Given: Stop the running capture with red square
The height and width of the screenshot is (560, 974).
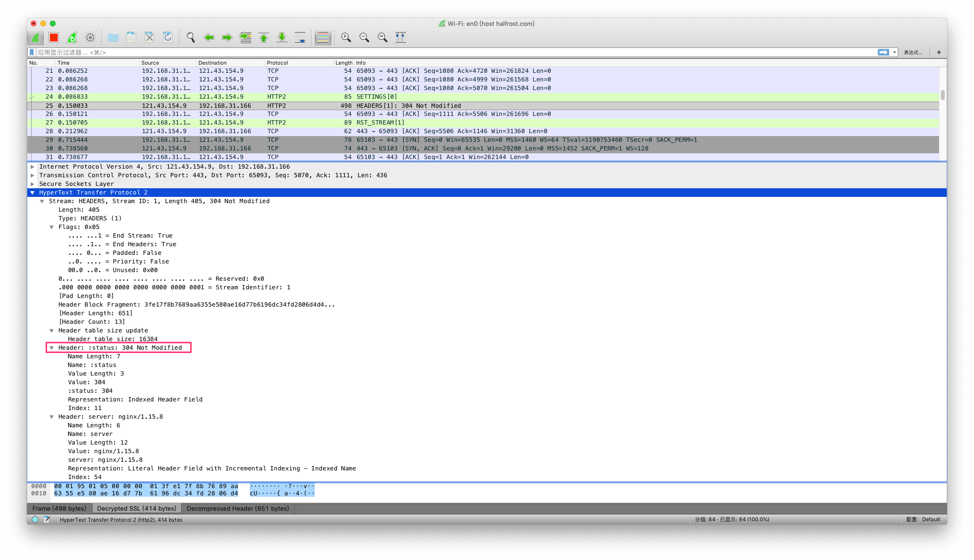Looking at the screenshot, I should coord(54,37).
